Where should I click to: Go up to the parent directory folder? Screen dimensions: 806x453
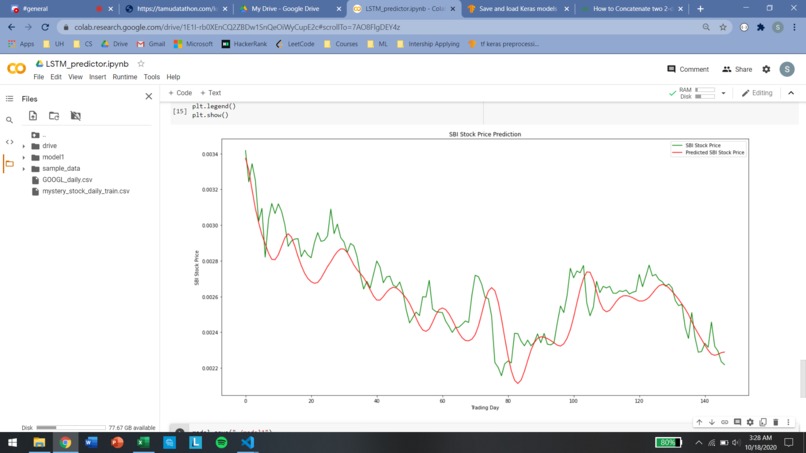(35, 135)
